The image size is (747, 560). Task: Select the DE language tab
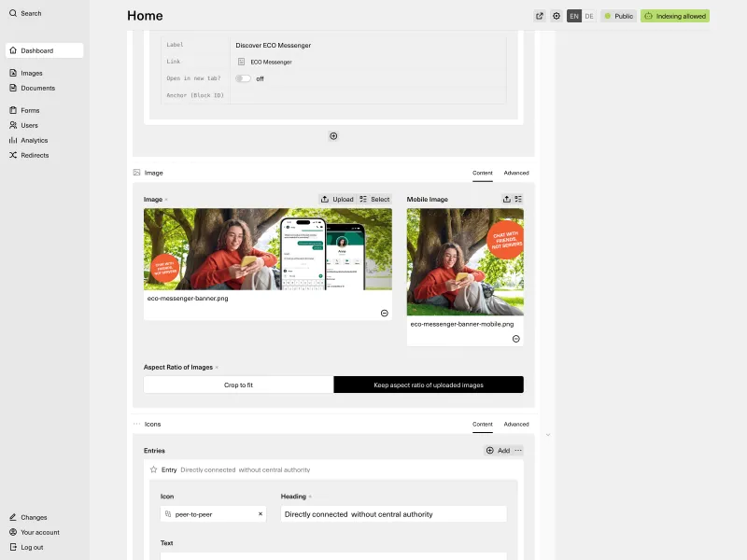(x=589, y=16)
